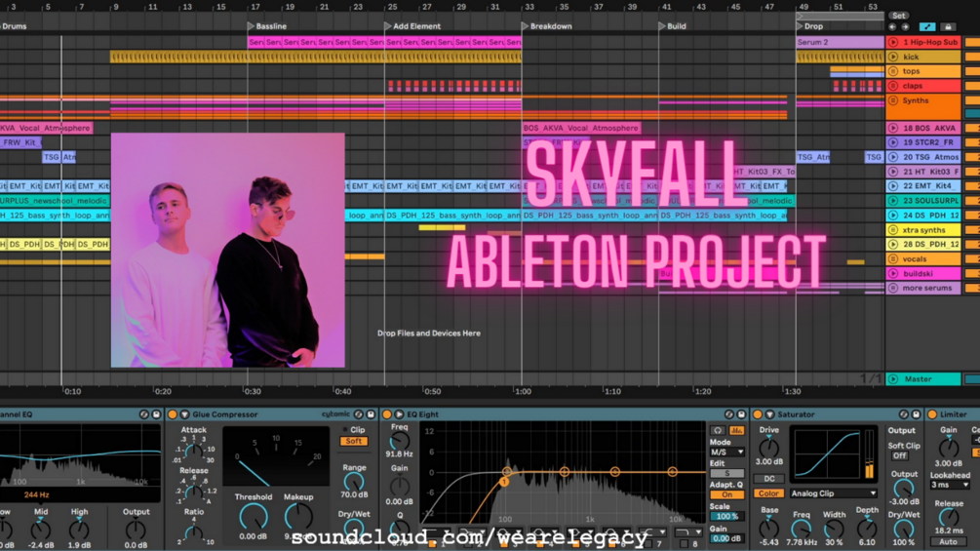980x551 pixels.
Task: Click the Set locator button
Action: coord(899,16)
